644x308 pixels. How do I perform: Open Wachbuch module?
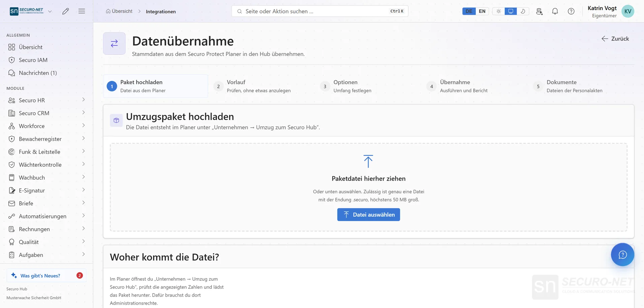pyautogui.click(x=46, y=178)
